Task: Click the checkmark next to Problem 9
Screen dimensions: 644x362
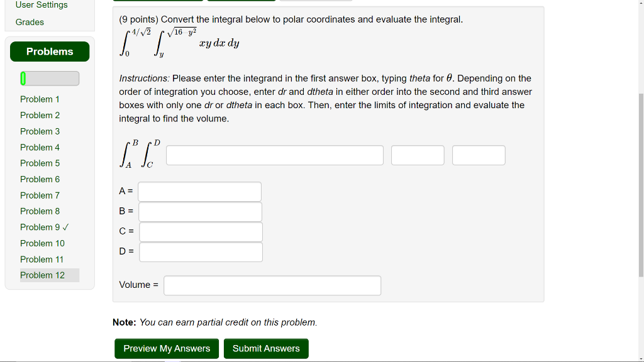Action: coord(66,227)
